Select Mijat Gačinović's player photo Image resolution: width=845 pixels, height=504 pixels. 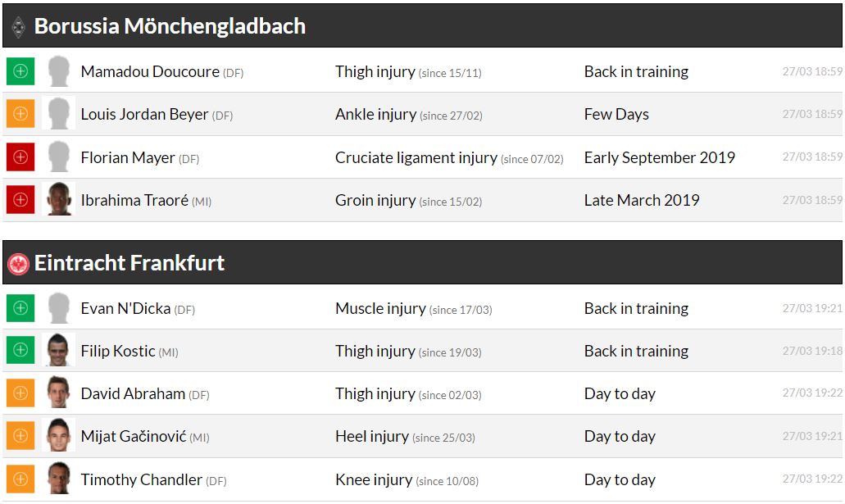point(59,436)
